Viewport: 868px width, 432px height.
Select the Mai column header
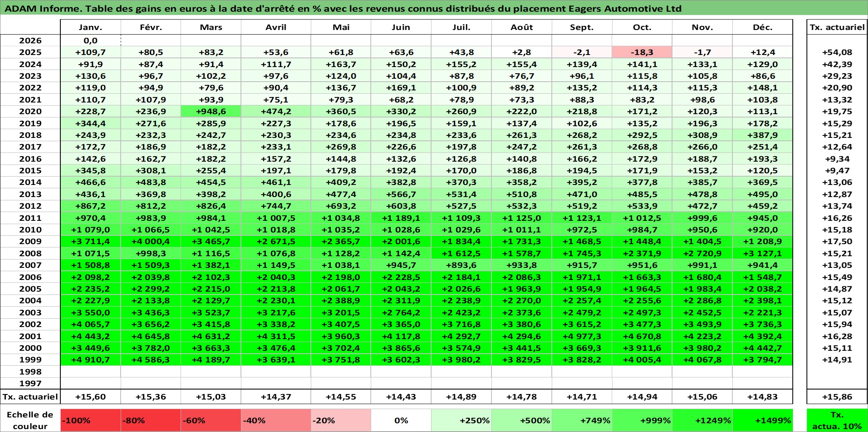[341, 27]
